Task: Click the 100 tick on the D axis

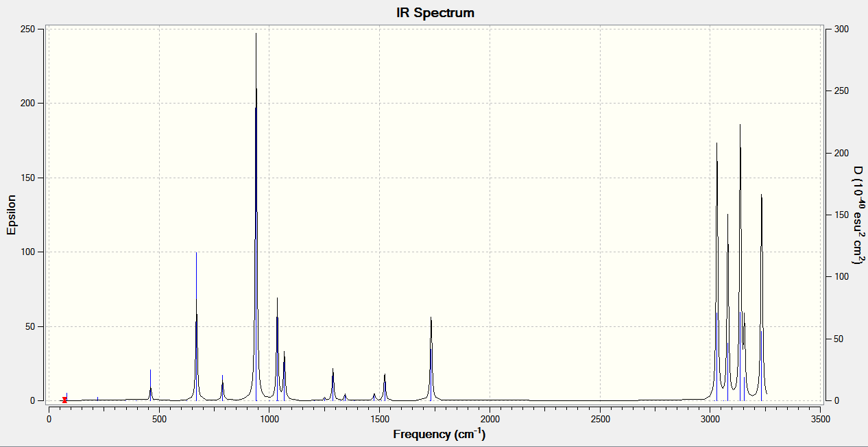Action: click(841, 276)
